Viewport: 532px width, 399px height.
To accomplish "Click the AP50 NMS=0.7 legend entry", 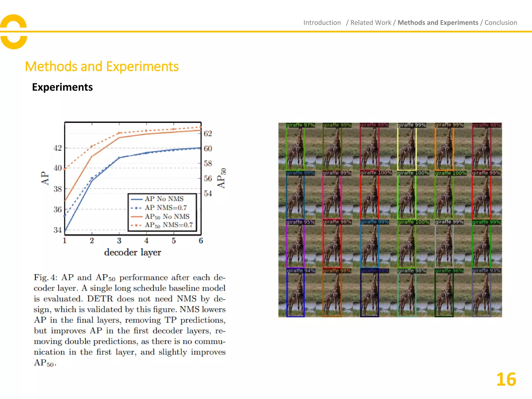I will (x=168, y=225).
